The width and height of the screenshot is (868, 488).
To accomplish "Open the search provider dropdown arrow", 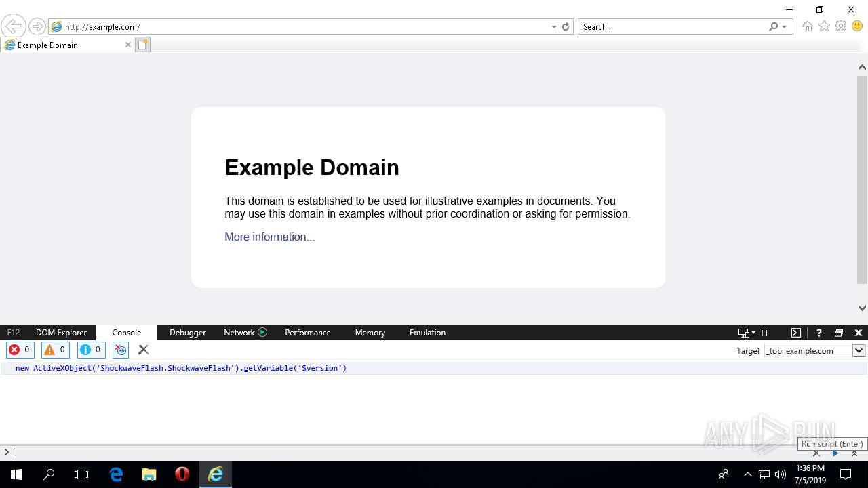I will [785, 27].
